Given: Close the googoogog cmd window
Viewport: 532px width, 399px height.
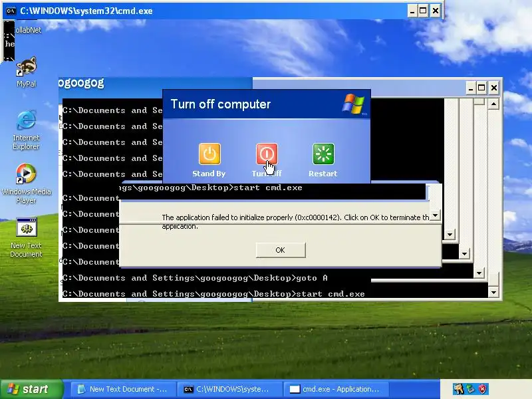Looking at the screenshot, I should click(x=494, y=88).
